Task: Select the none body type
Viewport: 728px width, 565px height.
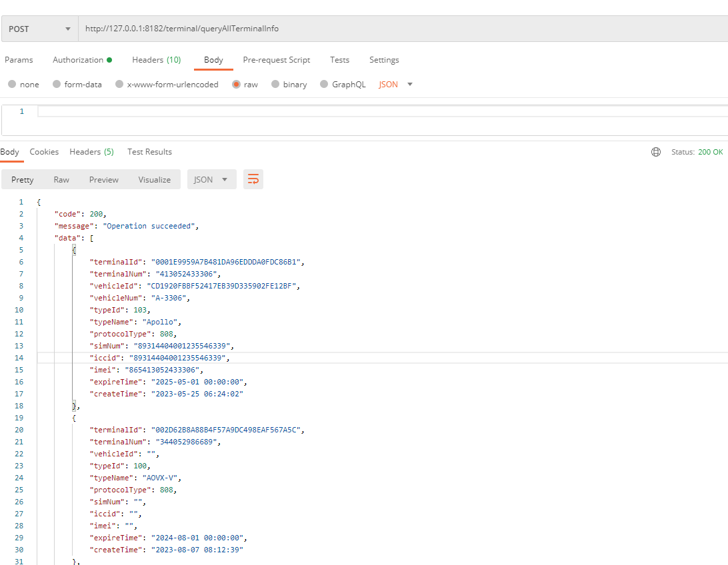Action: click(12, 85)
